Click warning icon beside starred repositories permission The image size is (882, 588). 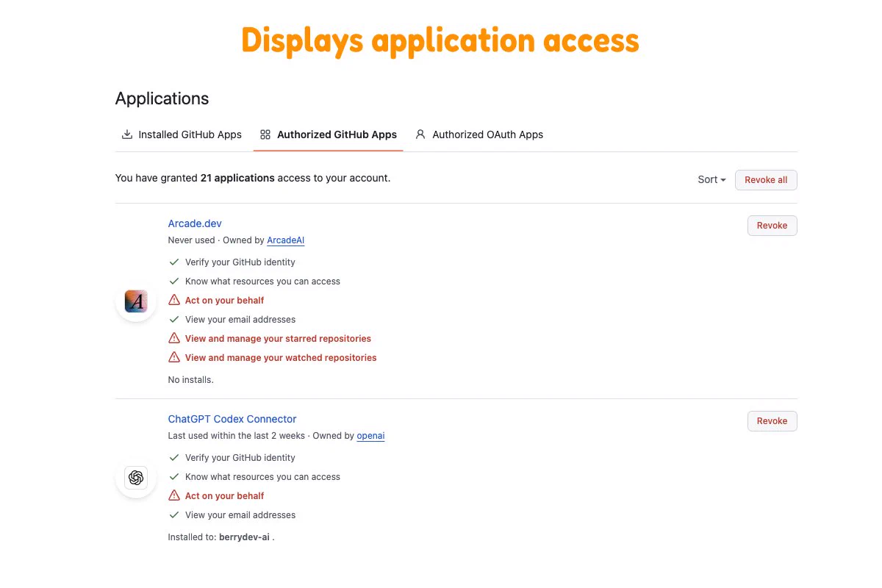point(174,338)
